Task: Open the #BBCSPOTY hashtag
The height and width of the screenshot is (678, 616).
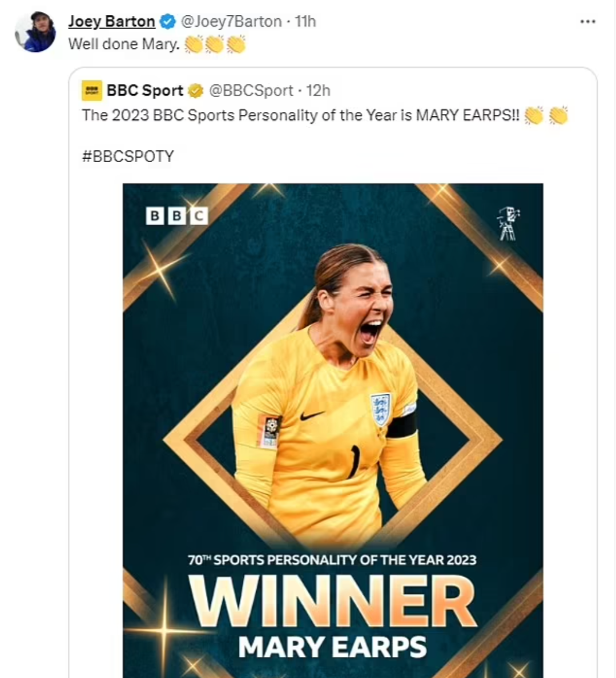Action: point(128,156)
